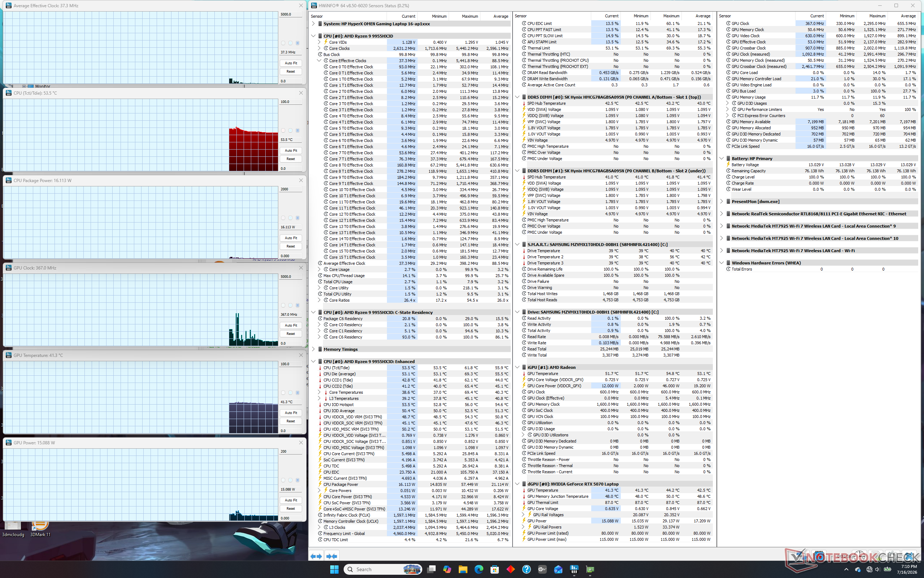Open the Get Help question mark app
This screenshot has width=924, height=578.
[x=527, y=569]
